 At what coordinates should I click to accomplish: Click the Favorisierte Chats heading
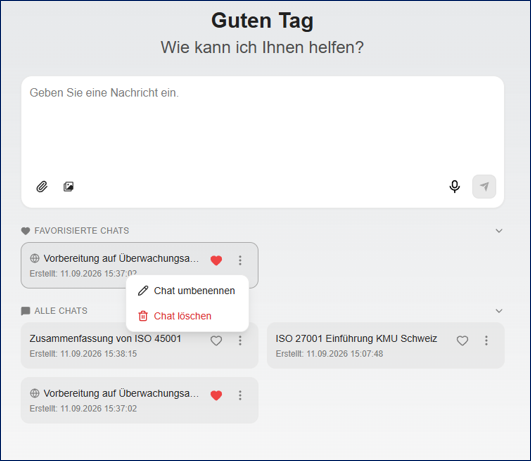coord(82,231)
